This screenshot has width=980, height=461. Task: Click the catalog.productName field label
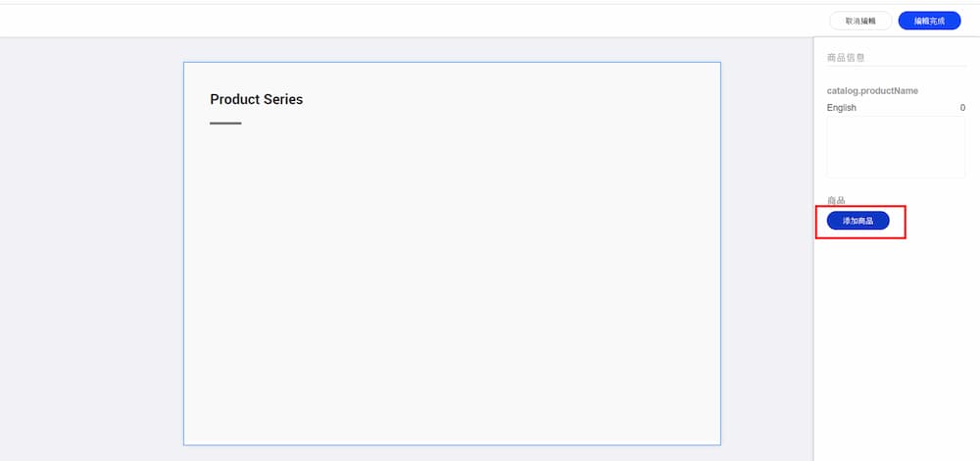click(x=872, y=90)
